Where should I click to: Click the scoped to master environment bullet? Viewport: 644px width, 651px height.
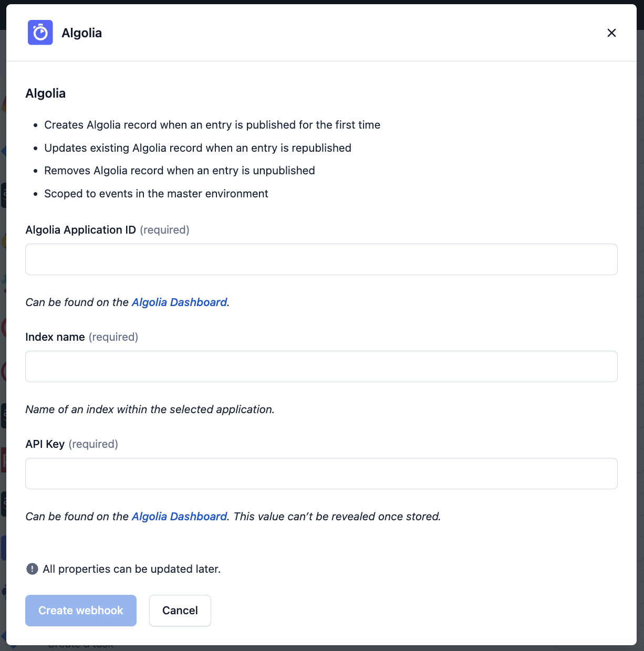pyautogui.click(x=156, y=193)
